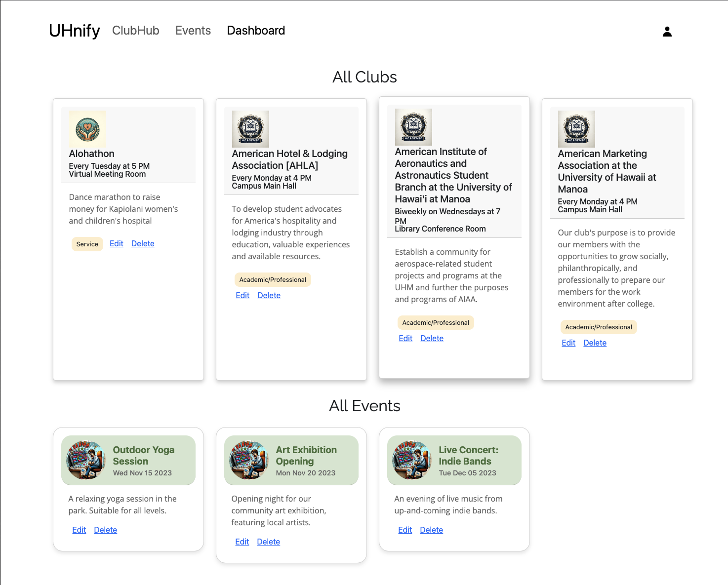Click the Alohathon club logo
Viewport: 728px width, 585px height.
87,129
